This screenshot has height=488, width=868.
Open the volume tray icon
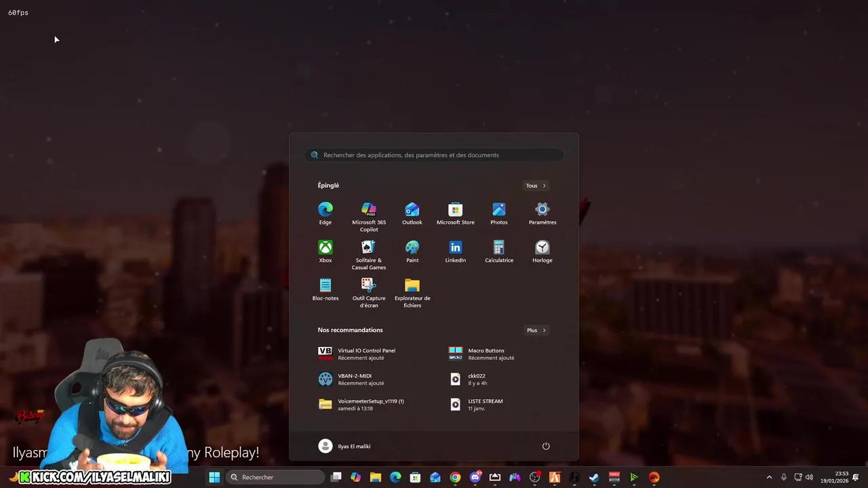[809, 477]
